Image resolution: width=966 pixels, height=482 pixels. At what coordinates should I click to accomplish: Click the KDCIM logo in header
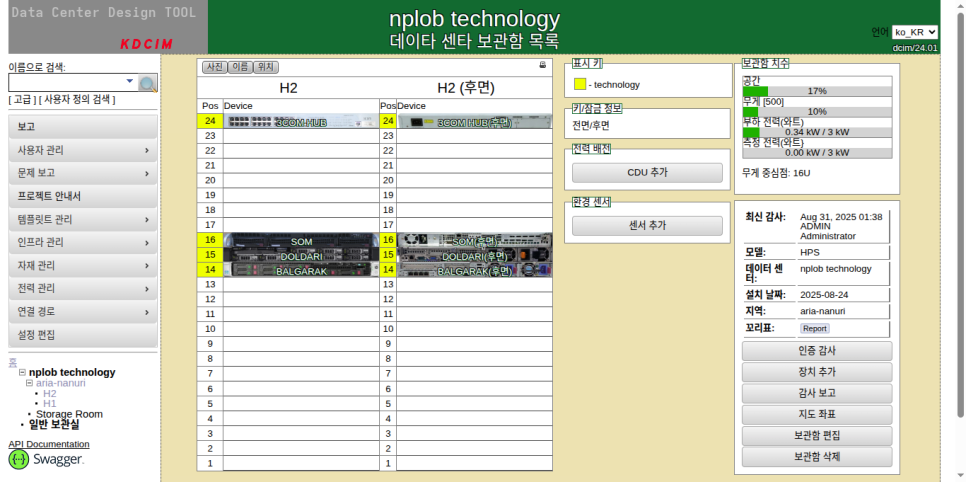coord(146,44)
